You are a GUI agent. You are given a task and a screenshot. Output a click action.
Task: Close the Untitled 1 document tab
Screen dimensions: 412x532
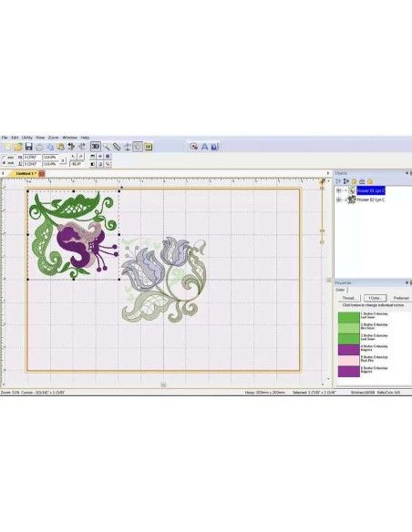click(x=42, y=174)
